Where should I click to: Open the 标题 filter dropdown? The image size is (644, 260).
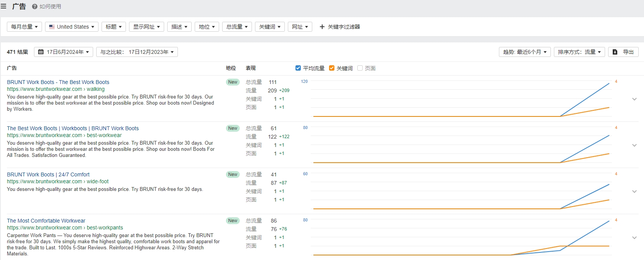coord(114,27)
